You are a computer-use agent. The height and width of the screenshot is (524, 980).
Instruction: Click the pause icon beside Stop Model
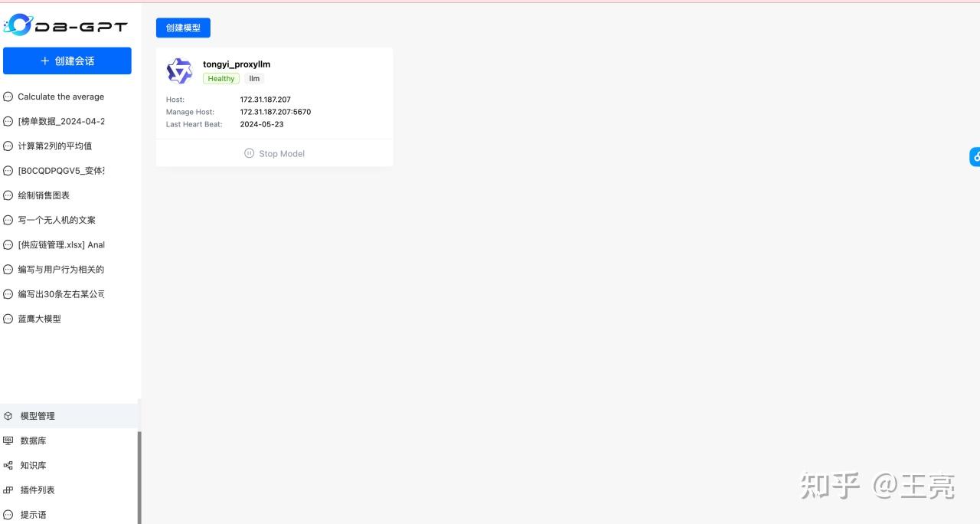coord(249,153)
